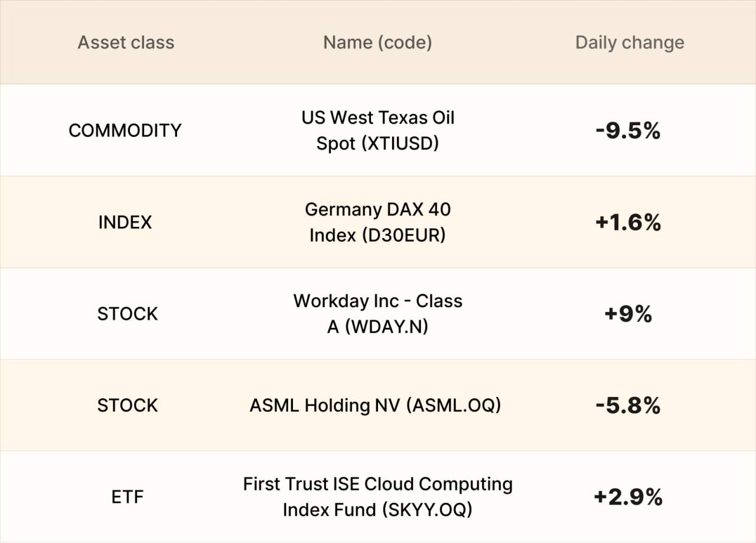Open First Trust ISE Cloud Computing Index Fund
This screenshot has width=756, height=543.
(x=377, y=497)
